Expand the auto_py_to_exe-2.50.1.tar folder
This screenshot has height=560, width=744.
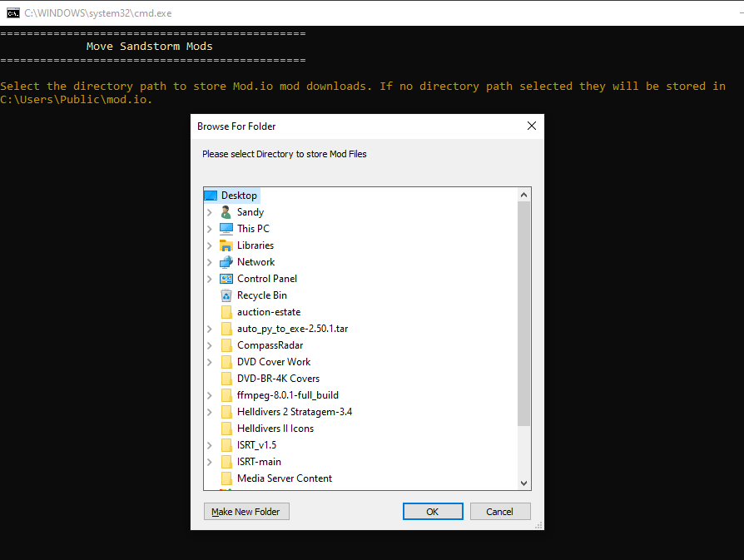[x=209, y=329]
